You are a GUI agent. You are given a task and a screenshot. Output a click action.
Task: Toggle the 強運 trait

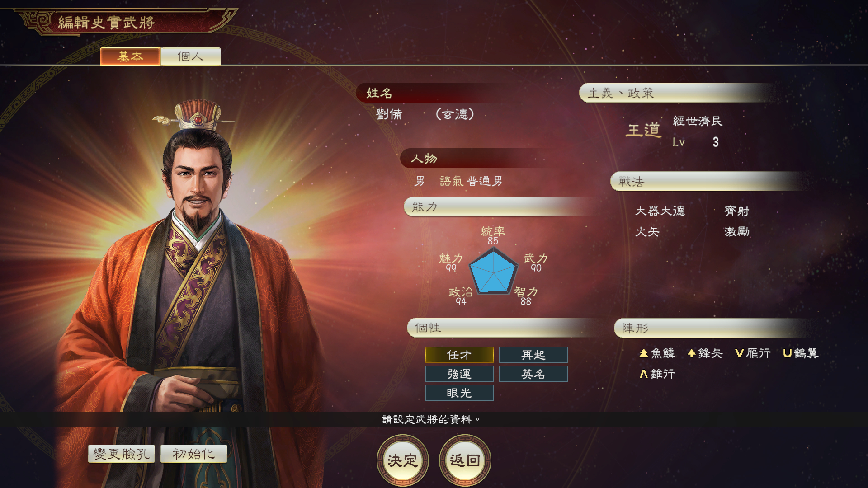coord(459,374)
